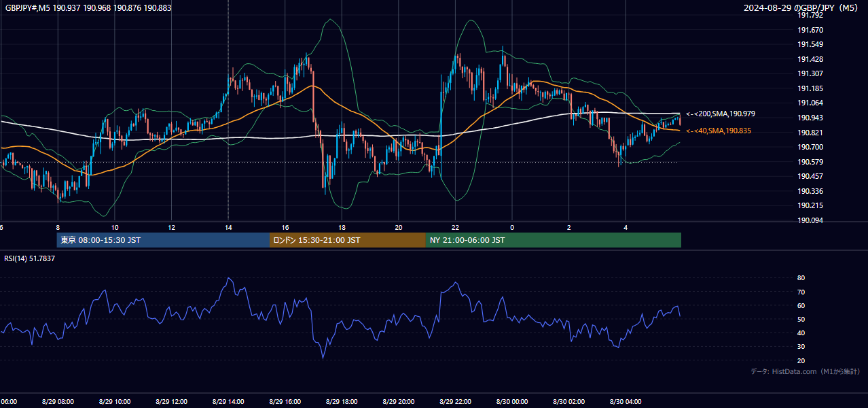Click the 8/29 18:00 date axis label
The height and width of the screenshot is (408, 868).
coord(342,402)
